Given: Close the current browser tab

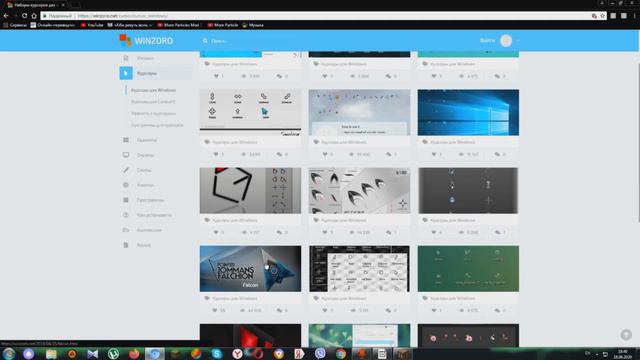Looking at the screenshot, I should click(63, 5).
